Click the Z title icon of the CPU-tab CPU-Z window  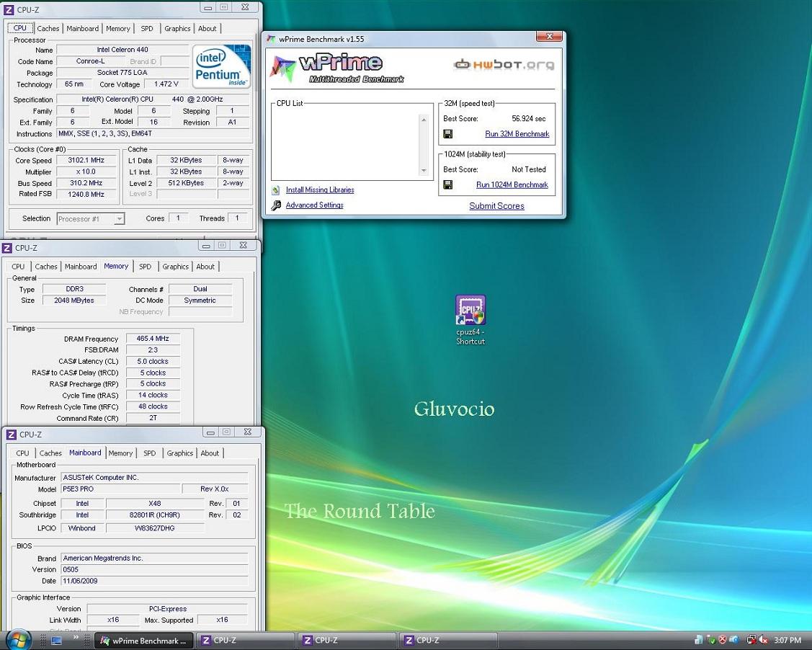coord(9,10)
